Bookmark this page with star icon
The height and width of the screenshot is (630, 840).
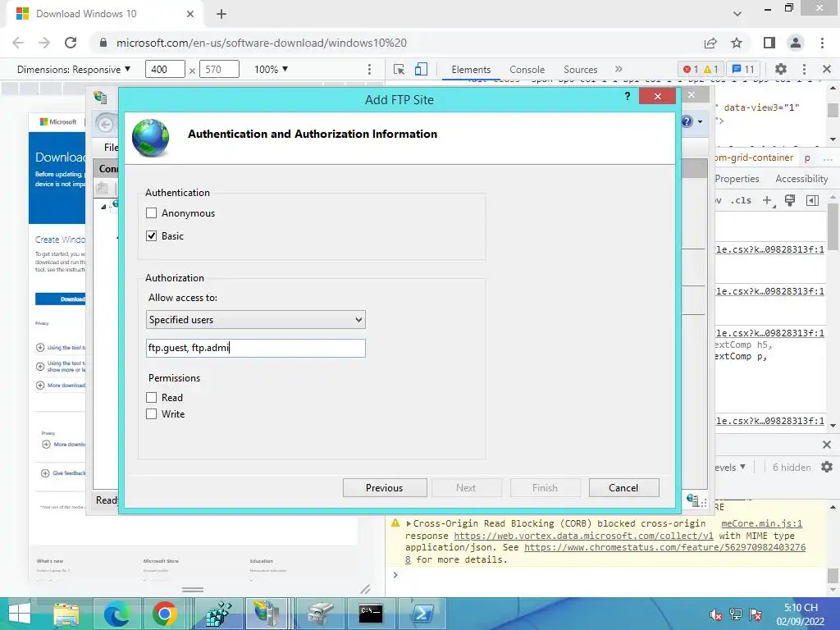737,43
